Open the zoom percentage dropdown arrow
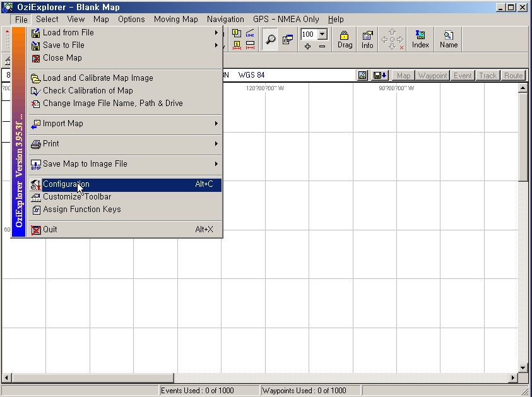 point(322,34)
